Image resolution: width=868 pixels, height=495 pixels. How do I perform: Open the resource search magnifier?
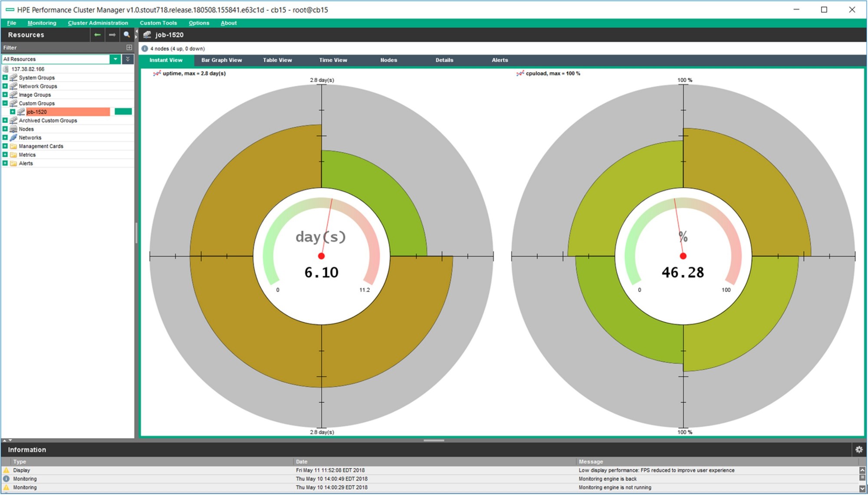point(127,35)
